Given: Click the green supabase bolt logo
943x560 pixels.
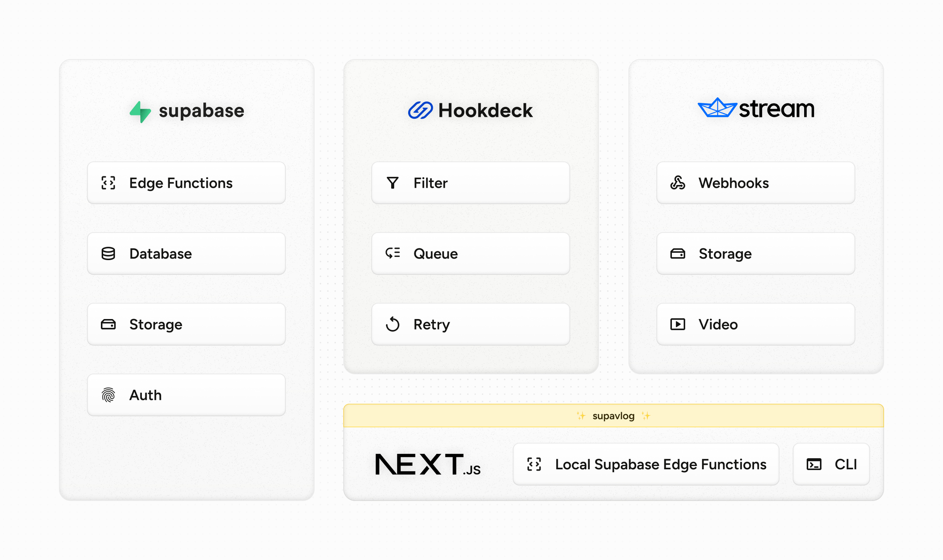Looking at the screenshot, I should [x=140, y=112].
